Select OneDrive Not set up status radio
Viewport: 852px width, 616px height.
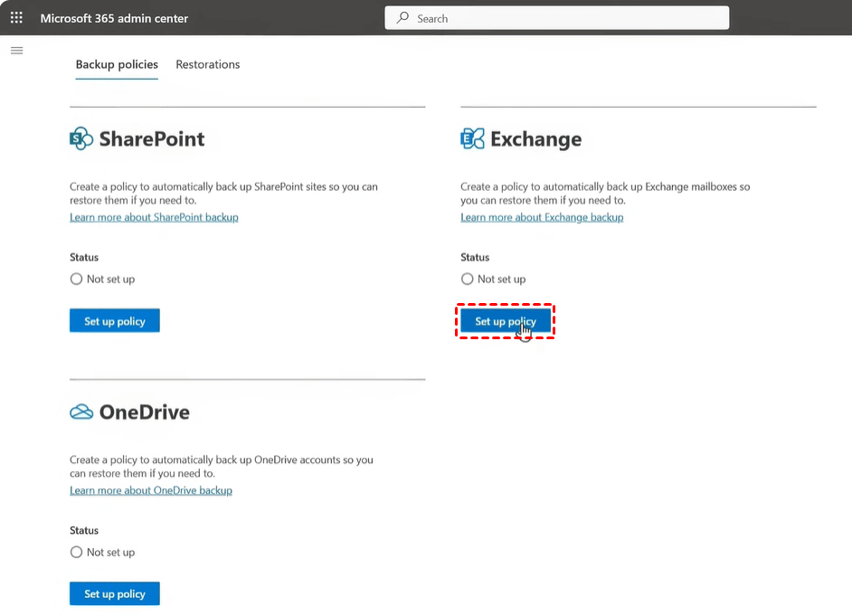76,553
